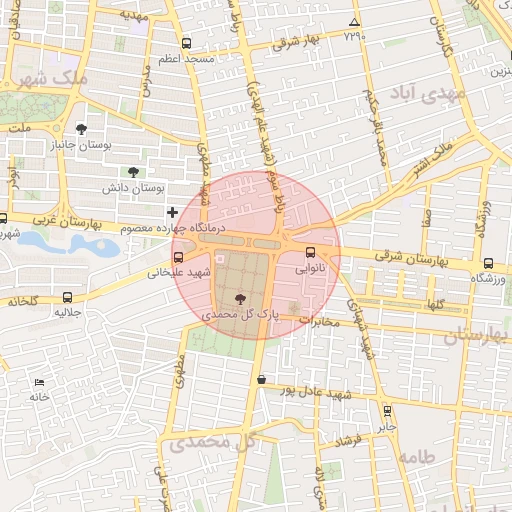Select the جلالیه bus stop icon
512x512 pixels.
click(67, 297)
